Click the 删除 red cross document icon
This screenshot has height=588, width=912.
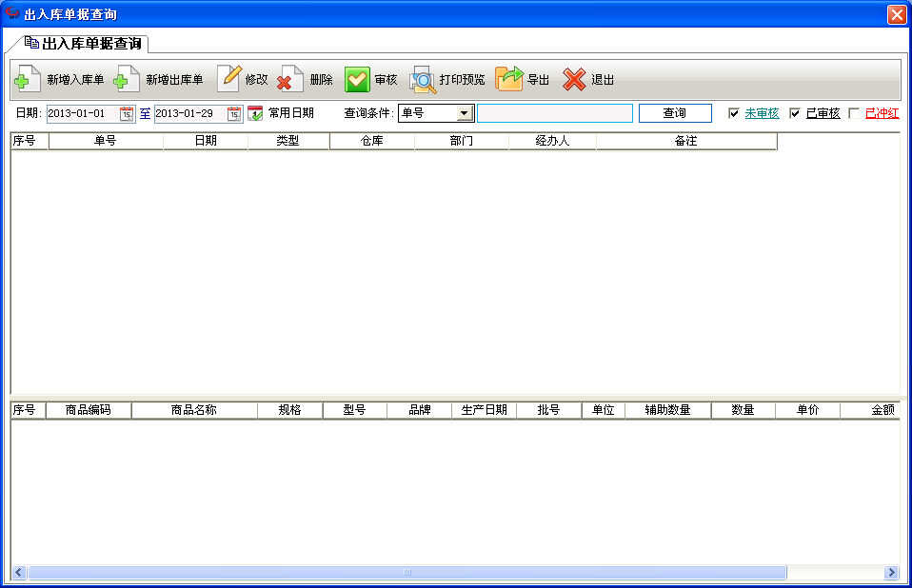coord(290,79)
